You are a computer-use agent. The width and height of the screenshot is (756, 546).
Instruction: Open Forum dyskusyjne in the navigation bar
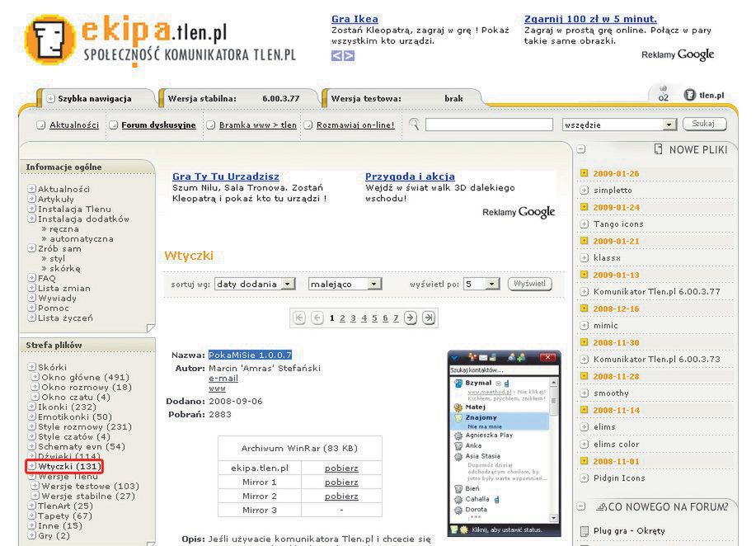(x=158, y=125)
